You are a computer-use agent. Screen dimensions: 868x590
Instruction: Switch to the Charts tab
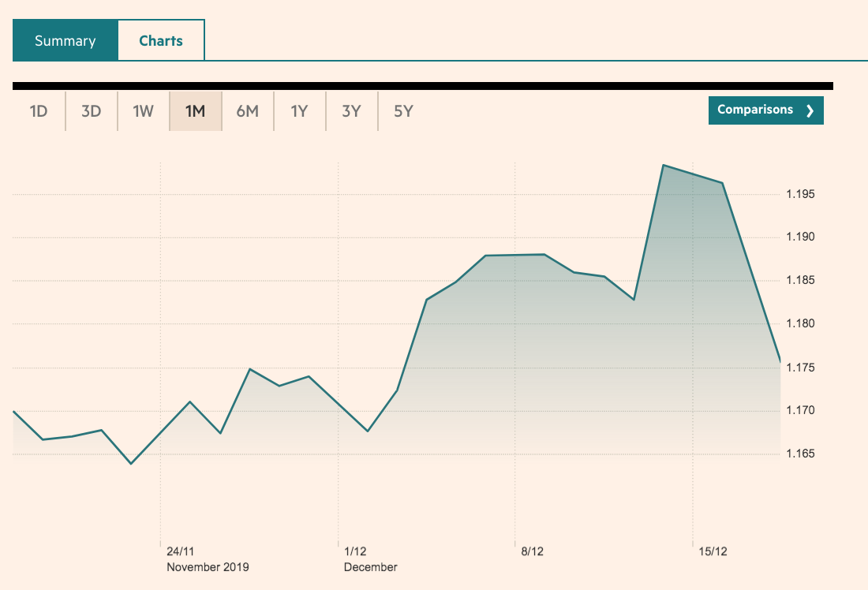click(x=161, y=41)
